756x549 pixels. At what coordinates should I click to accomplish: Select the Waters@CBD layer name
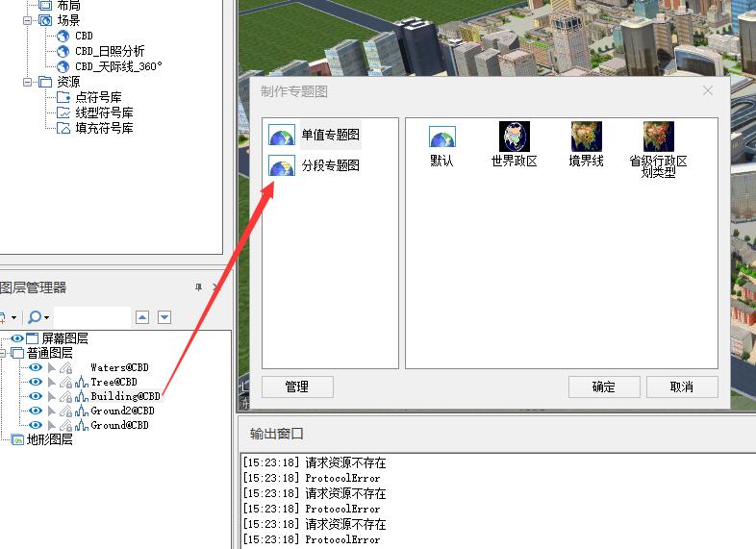click(x=119, y=367)
